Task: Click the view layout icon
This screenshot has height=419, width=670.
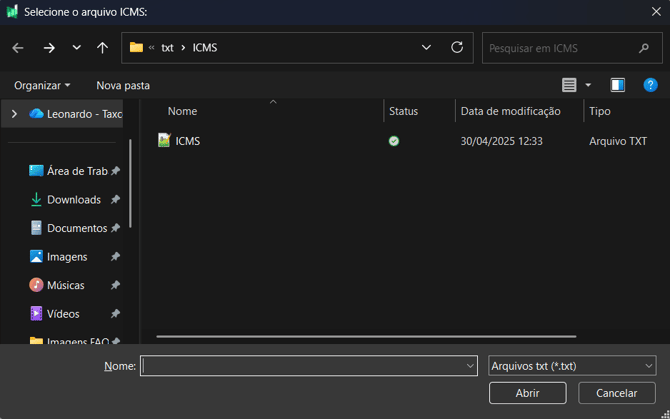Action: coord(569,85)
